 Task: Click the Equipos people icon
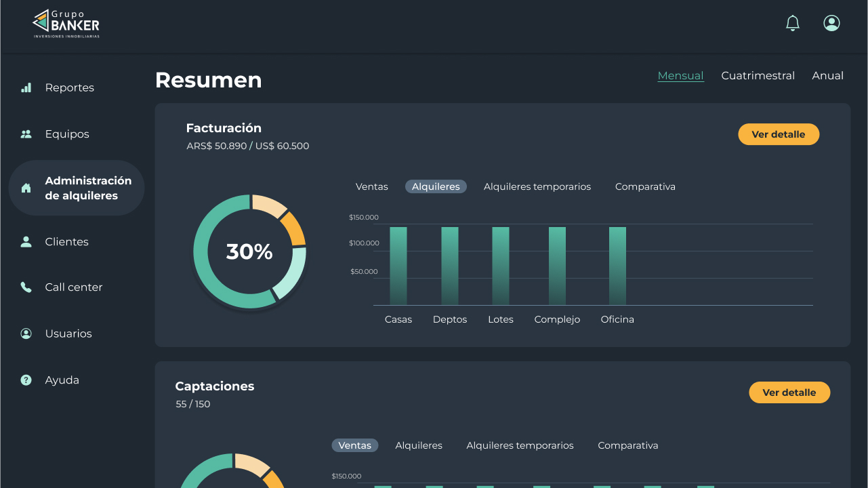point(26,134)
